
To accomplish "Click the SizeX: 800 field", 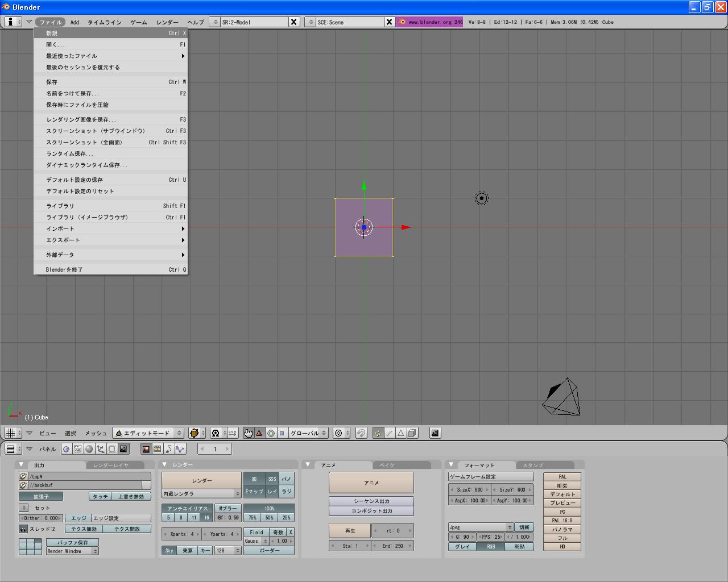I will (x=470, y=489).
